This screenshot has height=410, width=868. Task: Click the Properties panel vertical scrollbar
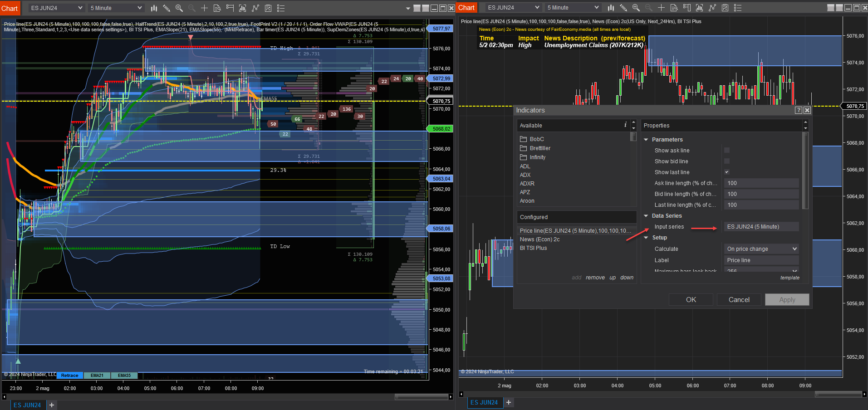(x=805, y=170)
